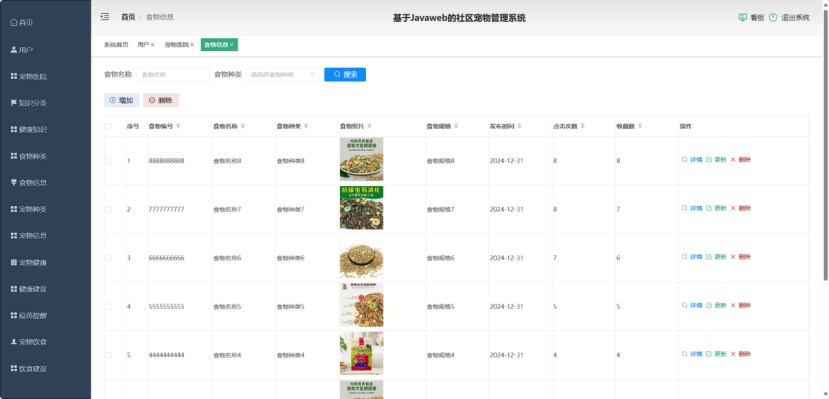Open the food photo in row 5555555555

pos(362,305)
